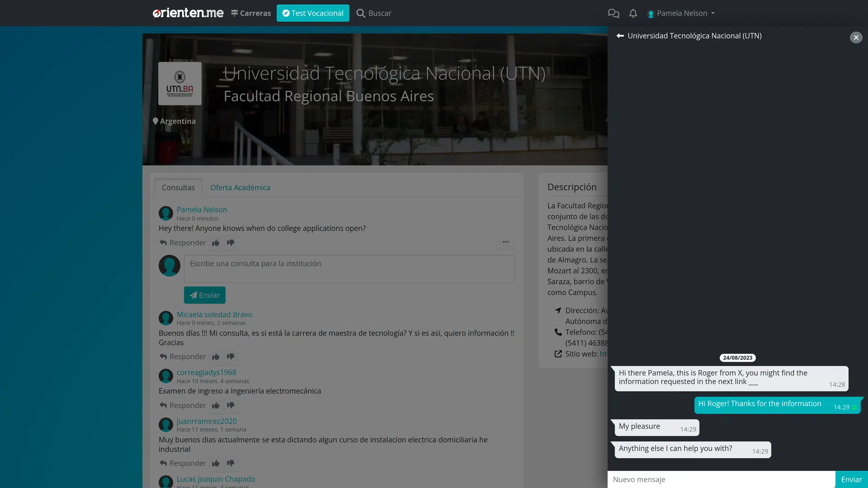This screenshot has width=868, height=488.
Task: Click the Telefono phone icon
Action: 558,332
